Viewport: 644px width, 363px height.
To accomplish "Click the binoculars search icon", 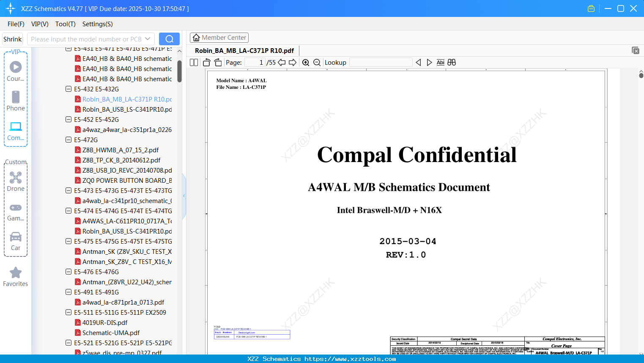I will click(452, 63).
